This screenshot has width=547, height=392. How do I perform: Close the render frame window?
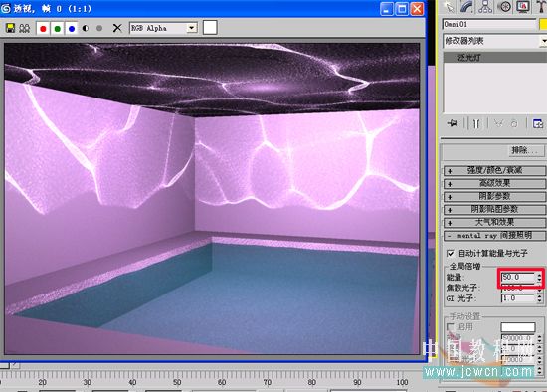tap(417, 8)
